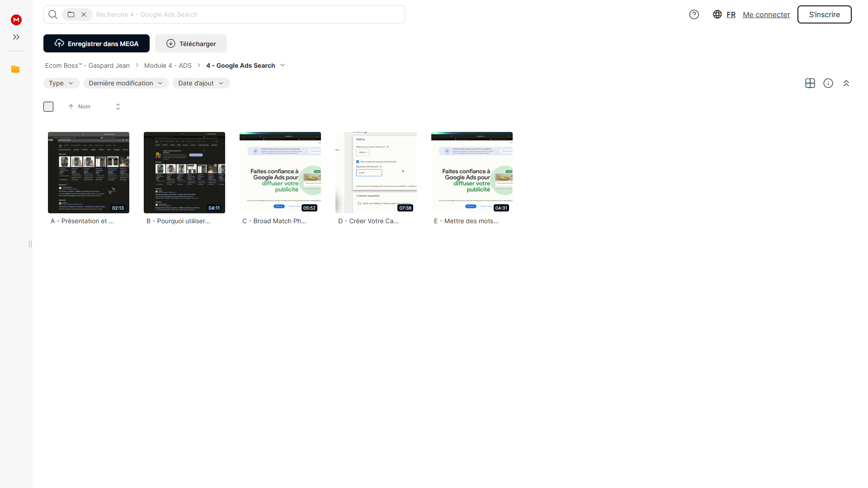
Task: Expand the sidebar with double-chevron icon
Action: 16,37
